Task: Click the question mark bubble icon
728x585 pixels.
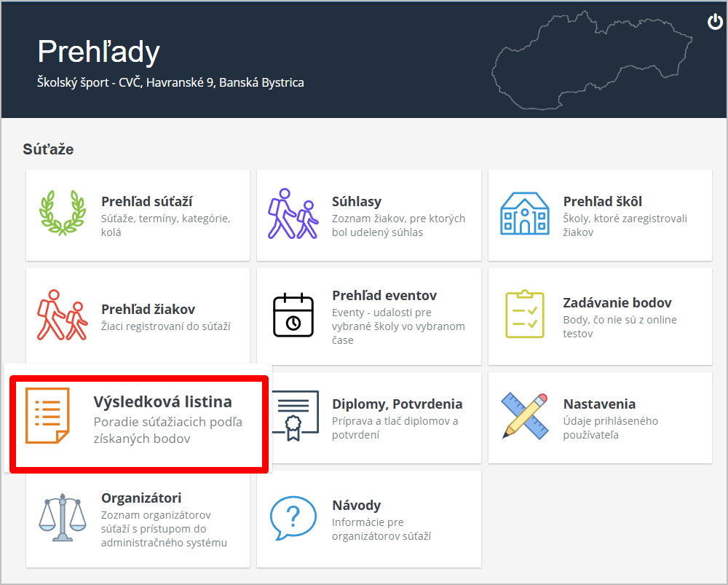Action: click(x=293, y=518)
